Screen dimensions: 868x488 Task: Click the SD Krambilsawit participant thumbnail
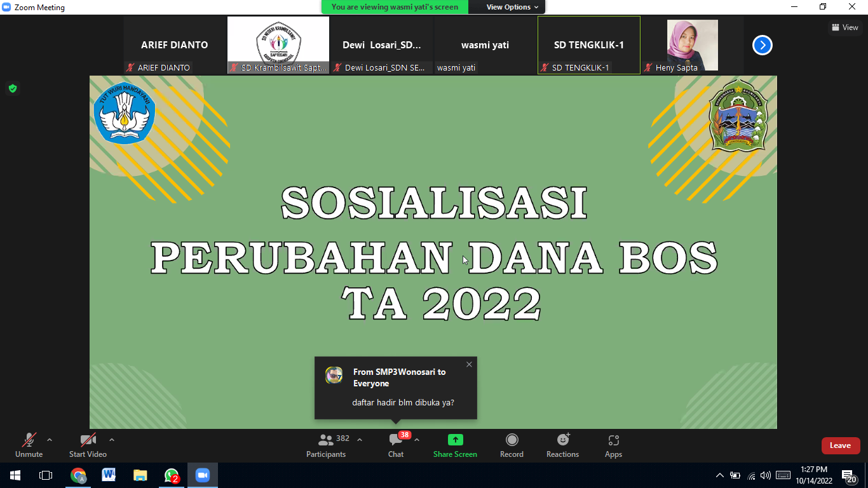point(278,45)
